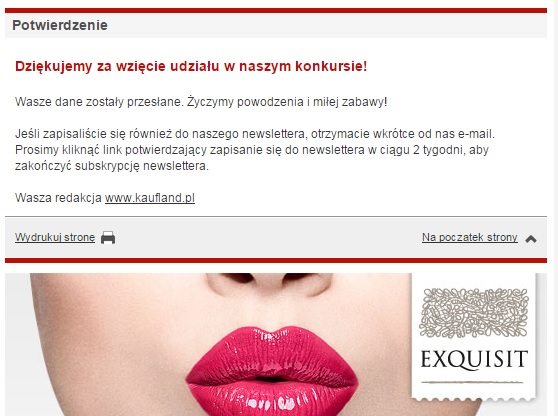Click the newsletter confirmation paragraph
The height and width of the screenshot is (416, 558).
(x=255, y=150)
